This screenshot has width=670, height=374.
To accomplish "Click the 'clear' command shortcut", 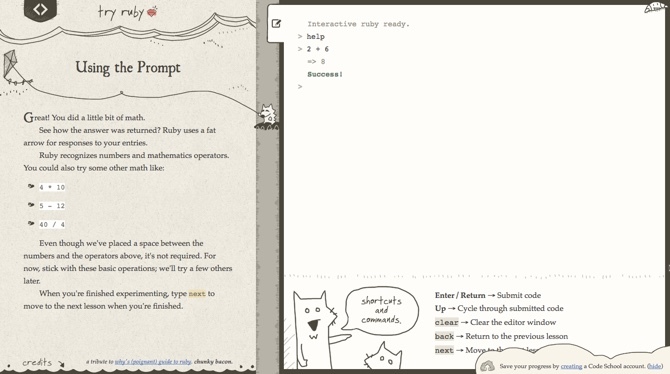I will [x=447, y=323].
